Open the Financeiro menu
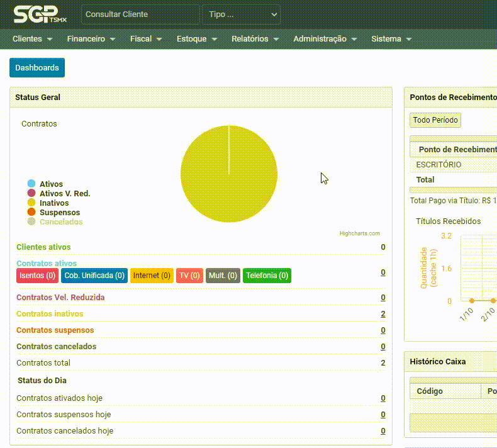Viewport: 497px width, 448px height. click(x=91, y=39)
